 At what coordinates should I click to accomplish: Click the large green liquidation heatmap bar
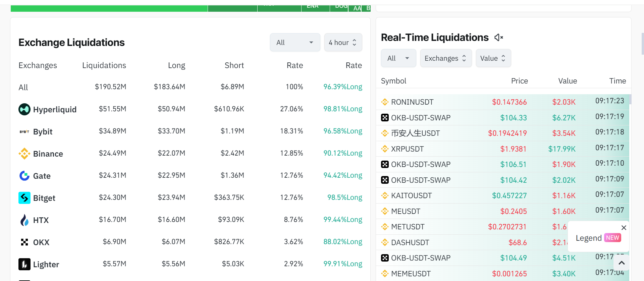[109, 8]
